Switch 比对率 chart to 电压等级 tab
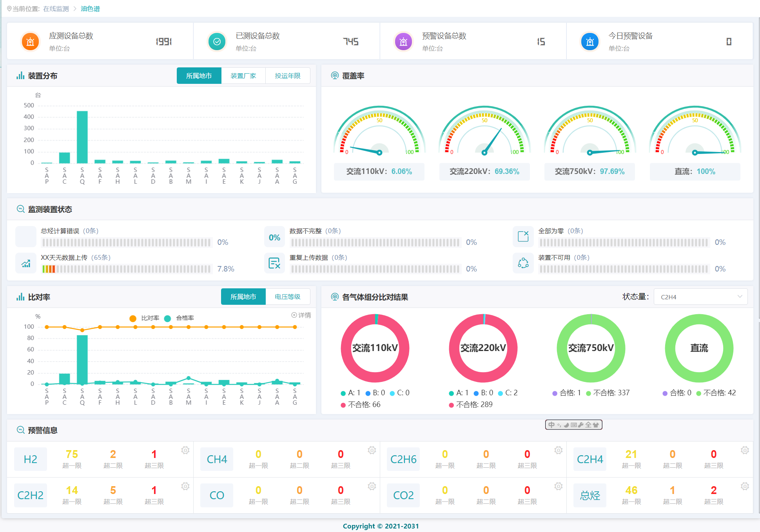This screenshot has width=760, height=532. click(x=287, y=297)
